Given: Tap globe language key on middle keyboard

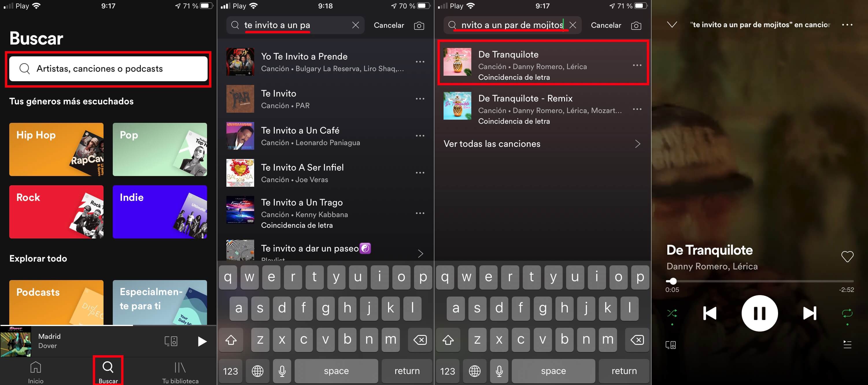Looking at the screenshot, I should coord(257,371).
